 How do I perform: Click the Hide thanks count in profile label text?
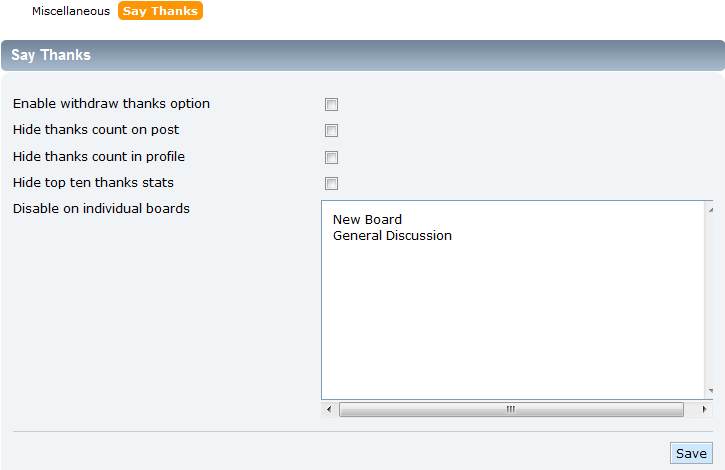pyautogui.click(x=99, y=156)
